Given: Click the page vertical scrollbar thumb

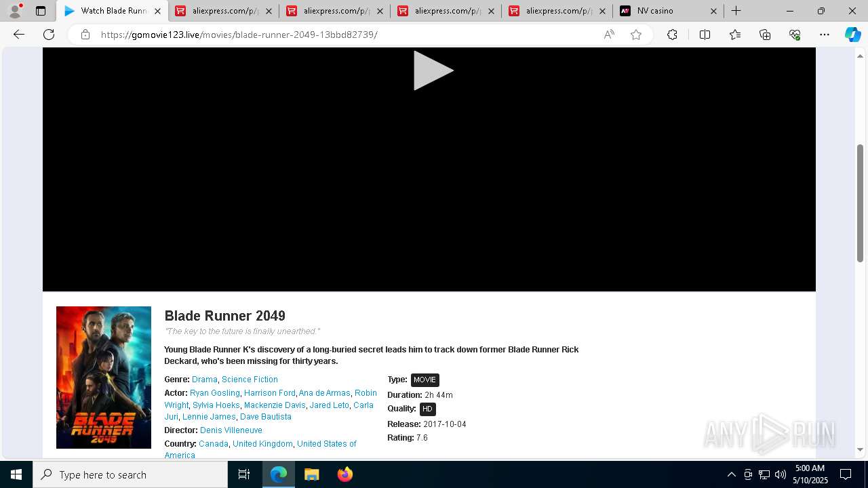Looking at the screenshot, I should click(860, 203).
